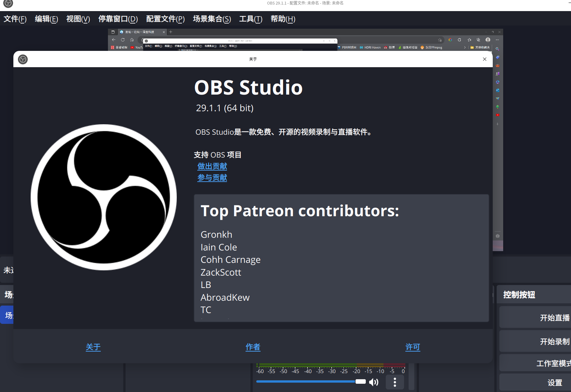Open the HDRI Haven bookmark
This screenshot has height=392, width=571.
370,48
